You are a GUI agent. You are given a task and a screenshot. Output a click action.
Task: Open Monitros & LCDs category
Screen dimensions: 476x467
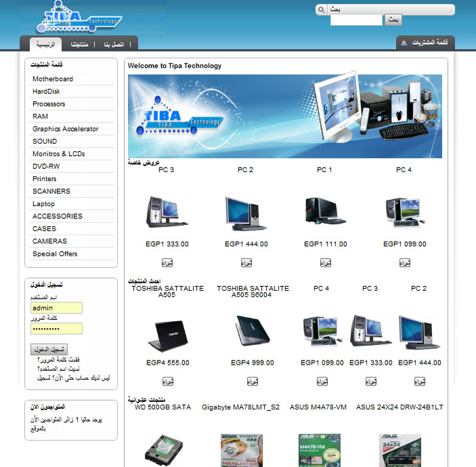coord(59,154)
